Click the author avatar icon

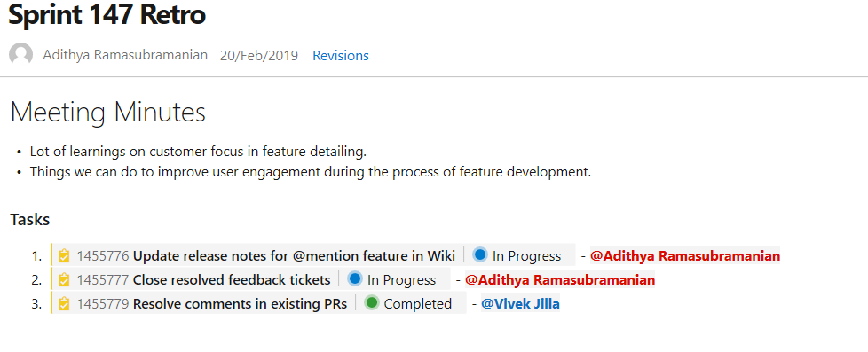pos(21,55)
